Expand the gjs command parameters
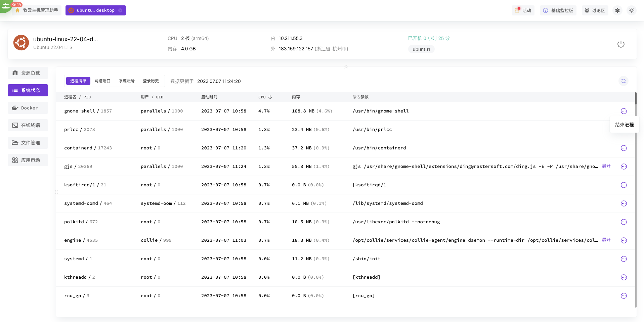644x322 pixels. (606, 166)
